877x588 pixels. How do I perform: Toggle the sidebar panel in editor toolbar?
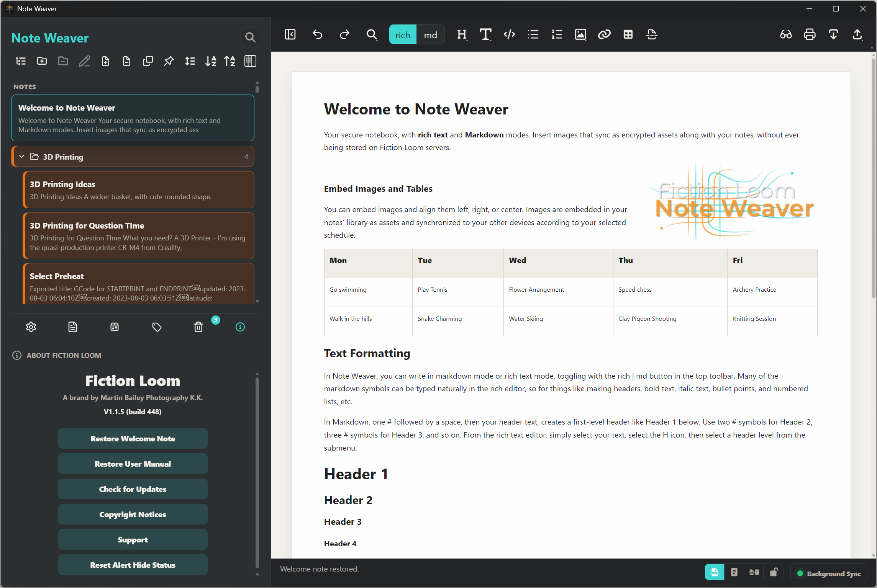[x=290, y=34]
